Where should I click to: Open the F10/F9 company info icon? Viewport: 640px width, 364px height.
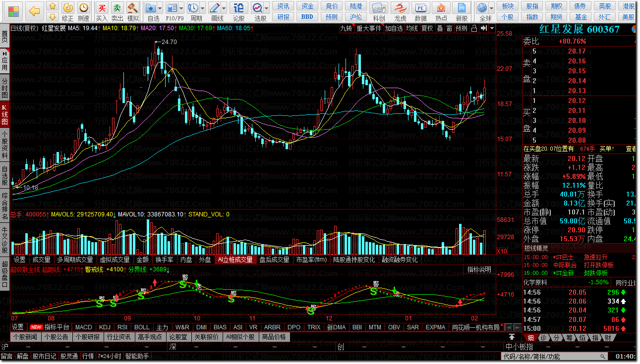172,7
